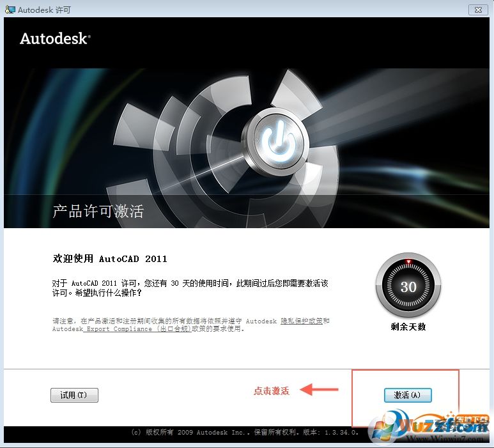Click the 希望执行什么操作 question text
Screen dimensions: 494x448
point(109,293)
